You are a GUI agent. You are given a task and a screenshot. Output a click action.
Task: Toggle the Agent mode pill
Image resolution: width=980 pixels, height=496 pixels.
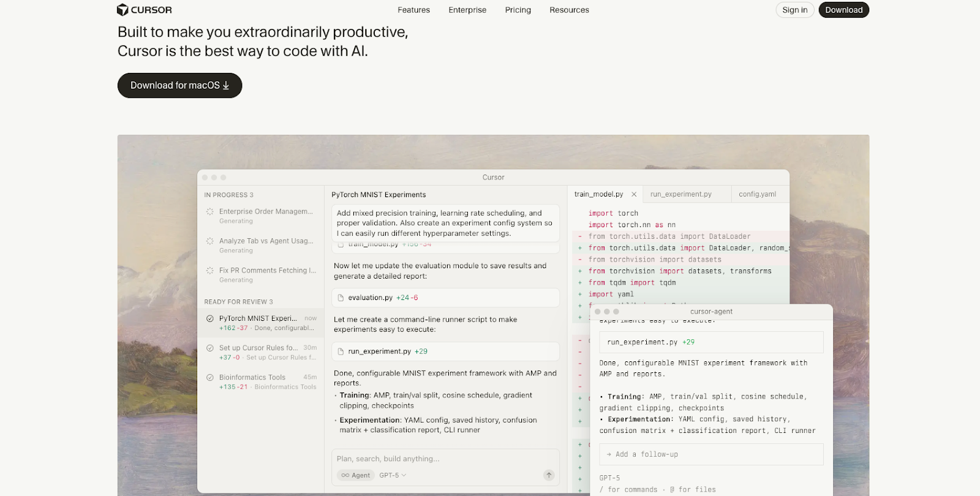coord(356,475)
